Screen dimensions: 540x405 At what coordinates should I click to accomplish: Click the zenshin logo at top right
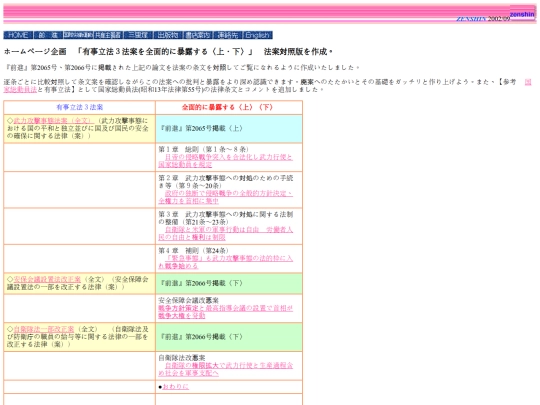522,14
